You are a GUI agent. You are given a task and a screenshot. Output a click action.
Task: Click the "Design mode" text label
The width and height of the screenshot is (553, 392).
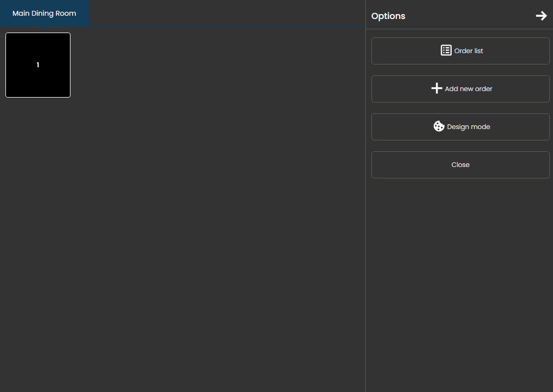click(468, 127)
